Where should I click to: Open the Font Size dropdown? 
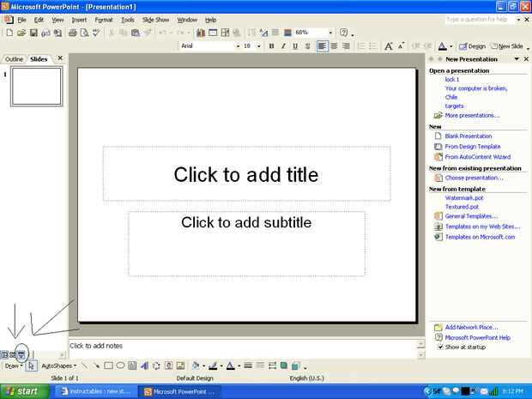pyautogui.click(x=259, y=46)
